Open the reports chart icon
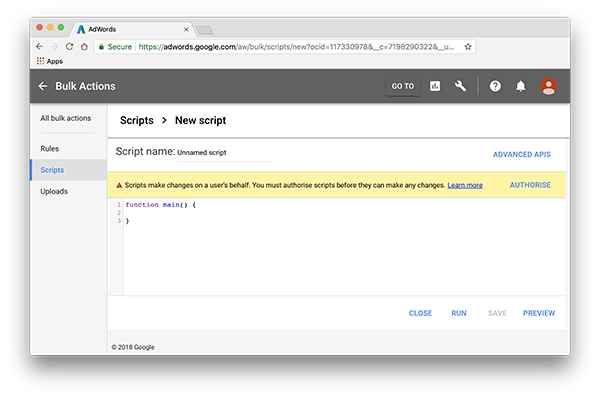The image size is (600, 398). click(435, 86)
